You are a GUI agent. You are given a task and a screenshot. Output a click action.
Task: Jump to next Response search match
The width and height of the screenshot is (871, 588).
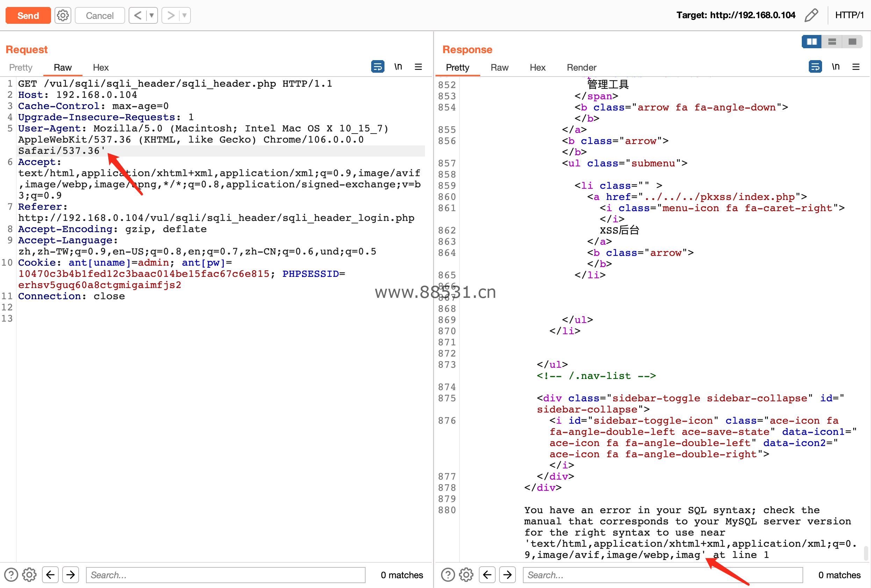[x=508, y=575]
